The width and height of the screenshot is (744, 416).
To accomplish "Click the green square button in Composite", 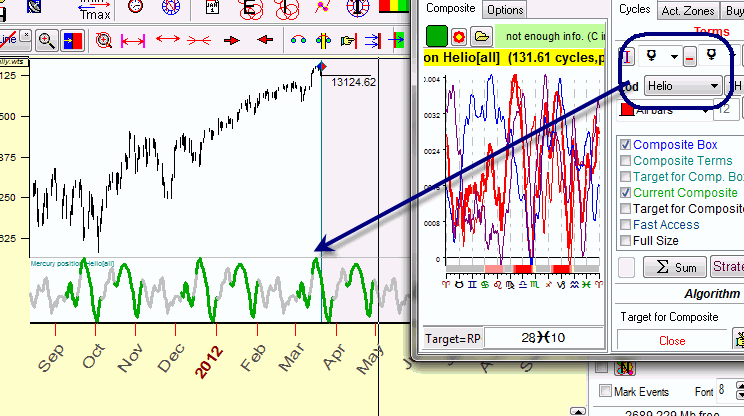I will click(x=437, y=37).
